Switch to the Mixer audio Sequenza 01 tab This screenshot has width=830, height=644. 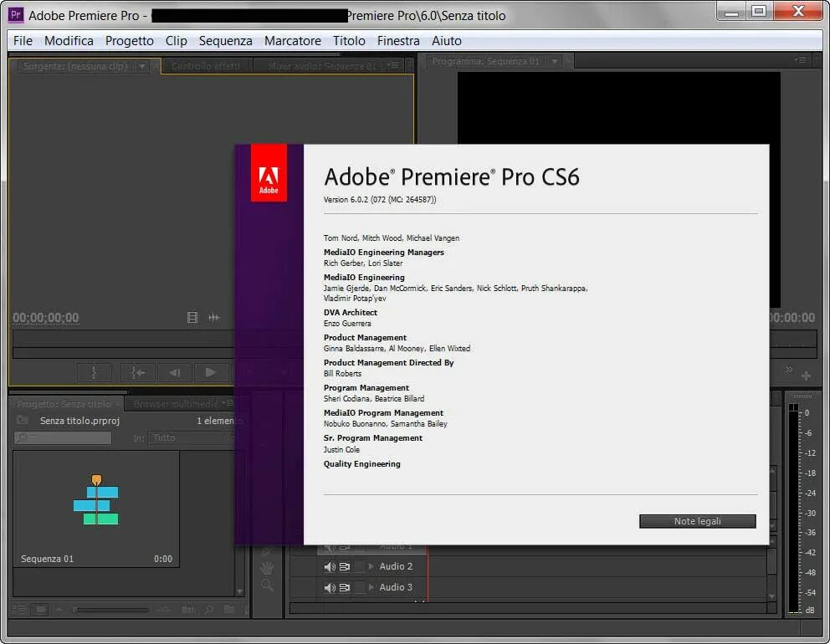[x=322, y=66]
